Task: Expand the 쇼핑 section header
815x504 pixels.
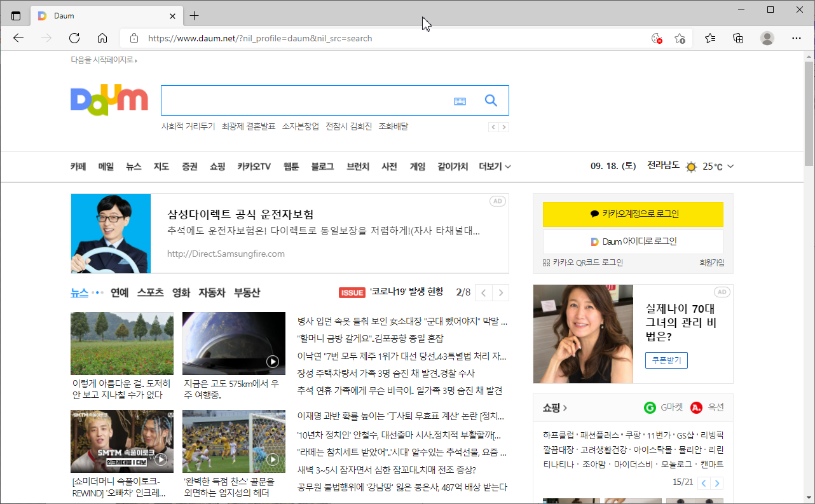Action: pos(555,407)
